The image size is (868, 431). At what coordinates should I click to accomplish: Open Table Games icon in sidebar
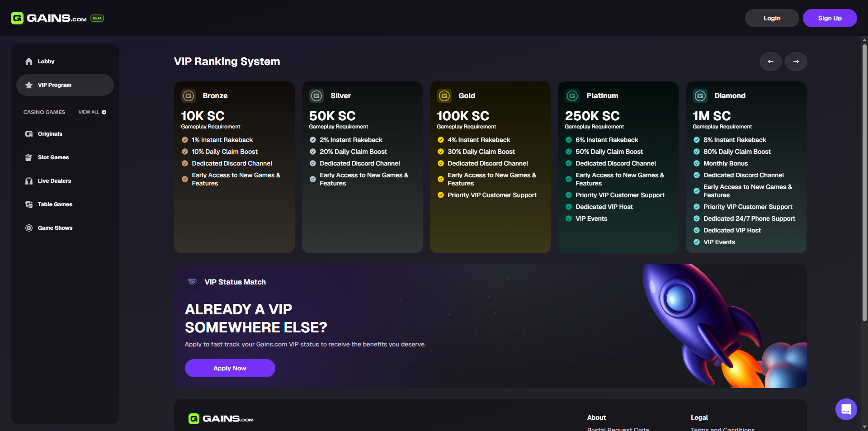coord(29,204)
